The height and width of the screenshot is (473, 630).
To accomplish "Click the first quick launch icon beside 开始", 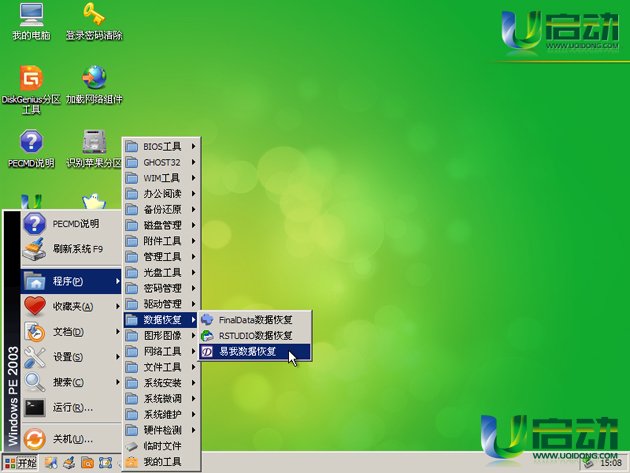I will pyautogui.click(x=51, y=463).
